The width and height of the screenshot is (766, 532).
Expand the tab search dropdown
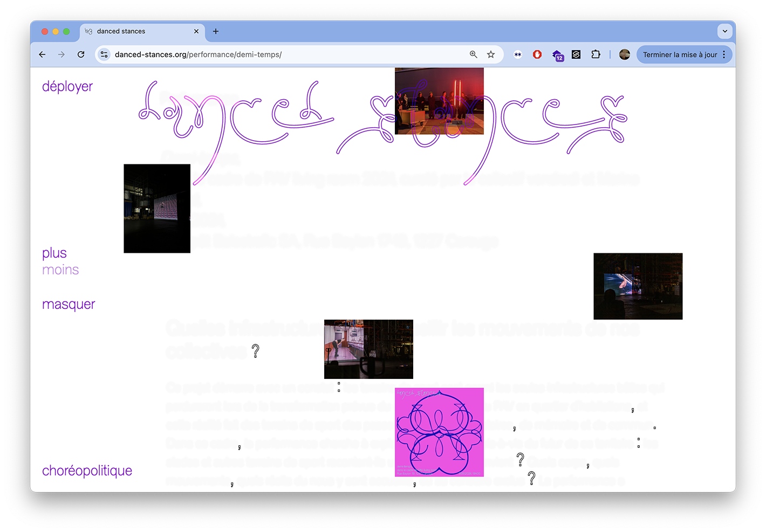pyautogui.click(x=724, y=31)
